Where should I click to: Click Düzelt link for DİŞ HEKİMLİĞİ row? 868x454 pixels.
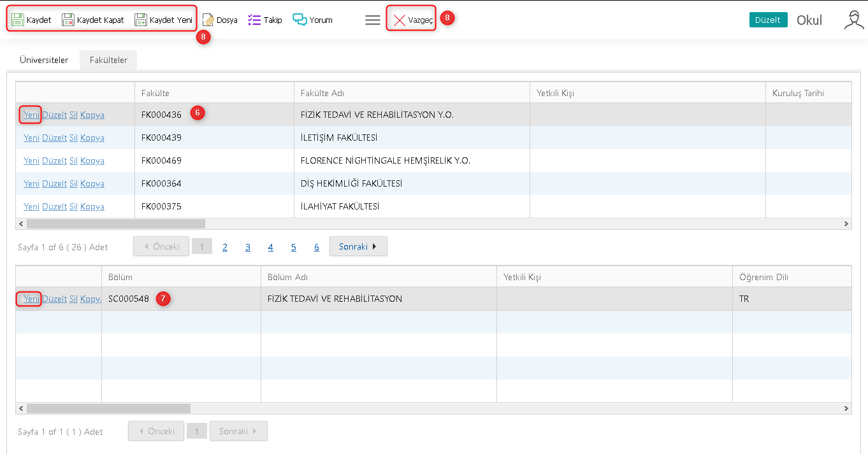click(54, 183)
